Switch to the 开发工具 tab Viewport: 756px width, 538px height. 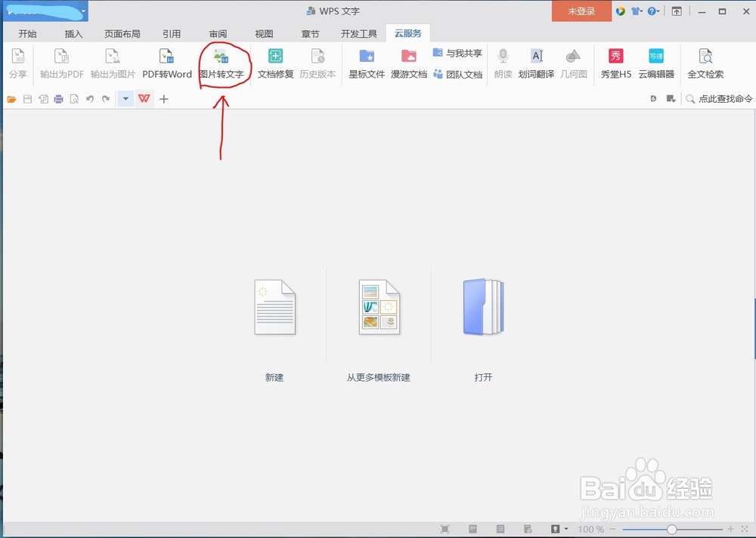(359, 34)
